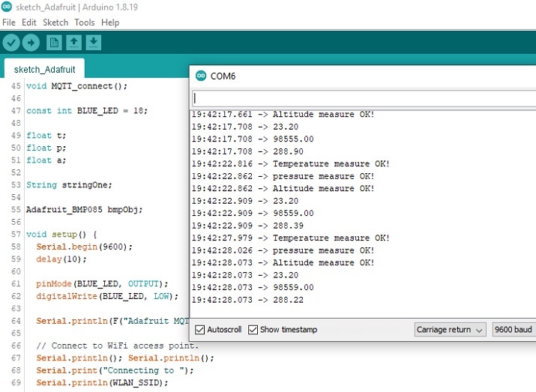Click the 'delay(10);' line

click(61, 259)
